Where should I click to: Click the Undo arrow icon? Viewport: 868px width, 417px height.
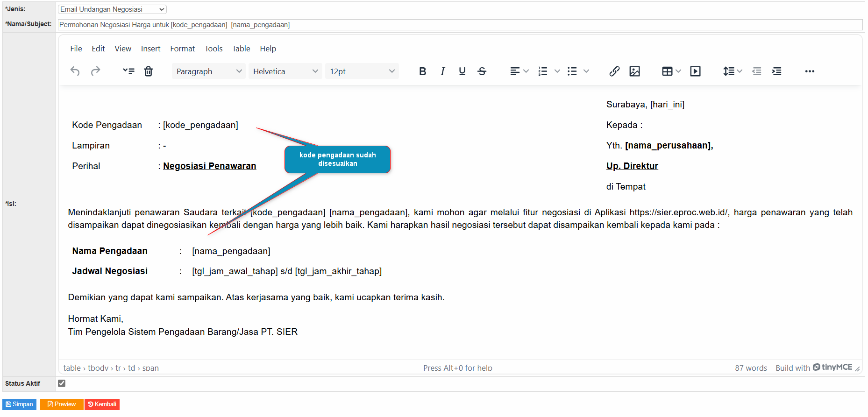(x=75, y=71)
